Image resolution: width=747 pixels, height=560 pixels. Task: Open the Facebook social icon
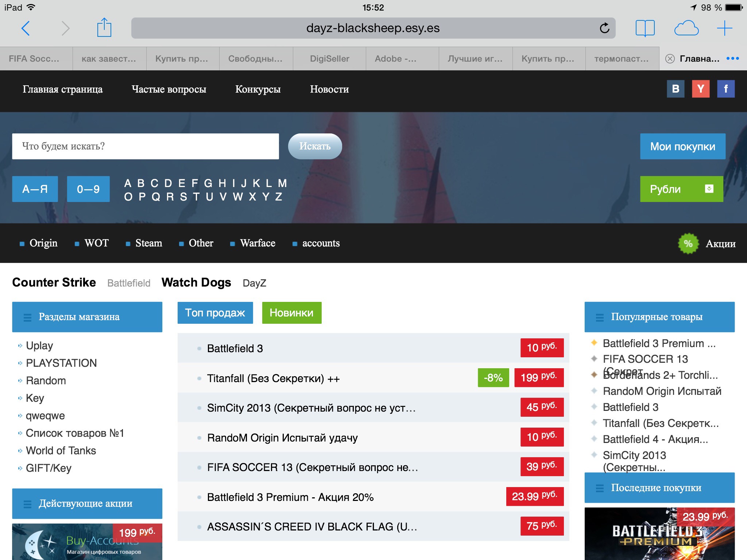tap(726, 89)
